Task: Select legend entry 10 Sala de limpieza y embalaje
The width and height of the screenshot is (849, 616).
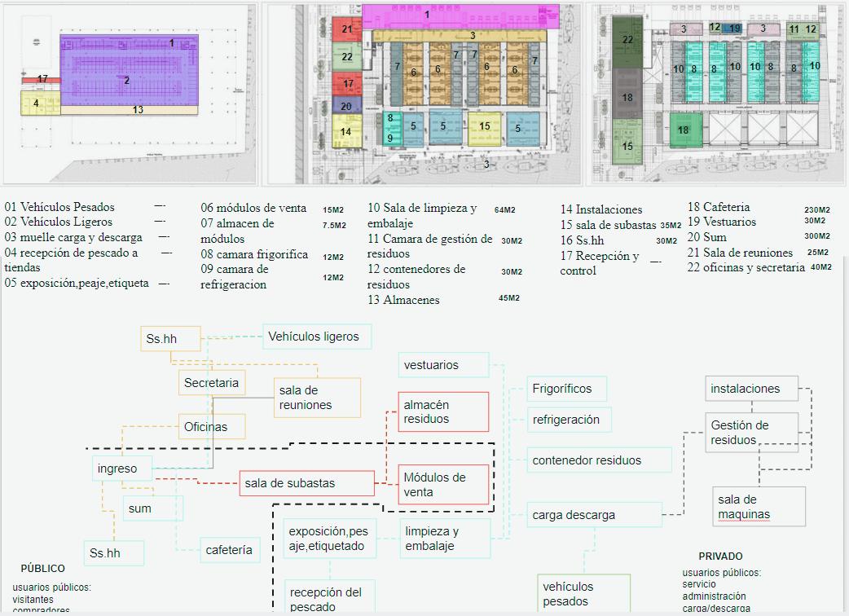Action: click(x=422, y=215)
